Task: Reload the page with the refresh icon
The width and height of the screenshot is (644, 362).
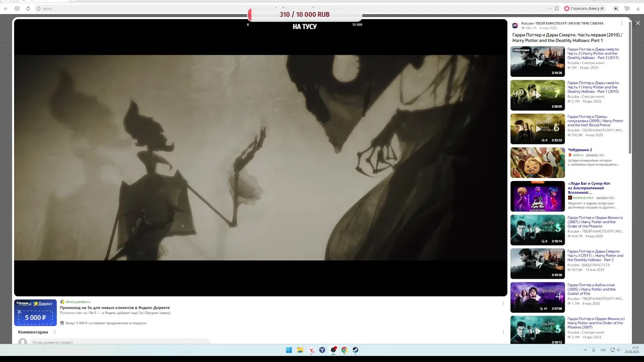Action: click(28, 9)
